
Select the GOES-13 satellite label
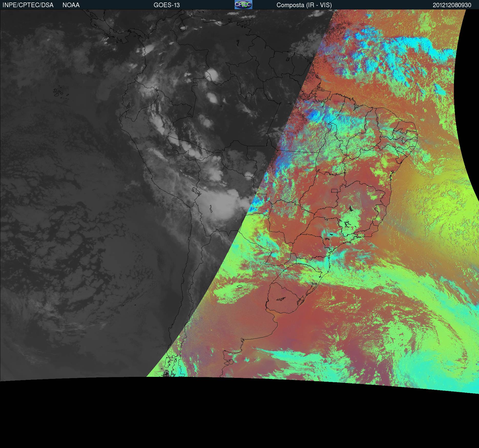(166, 5)
